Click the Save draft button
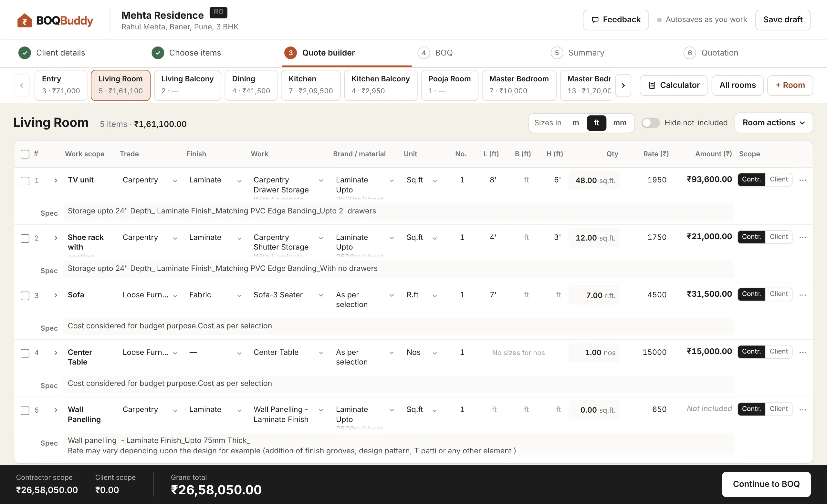The width and height of the screenshot is (827, 504). click(x=783, y=20)
